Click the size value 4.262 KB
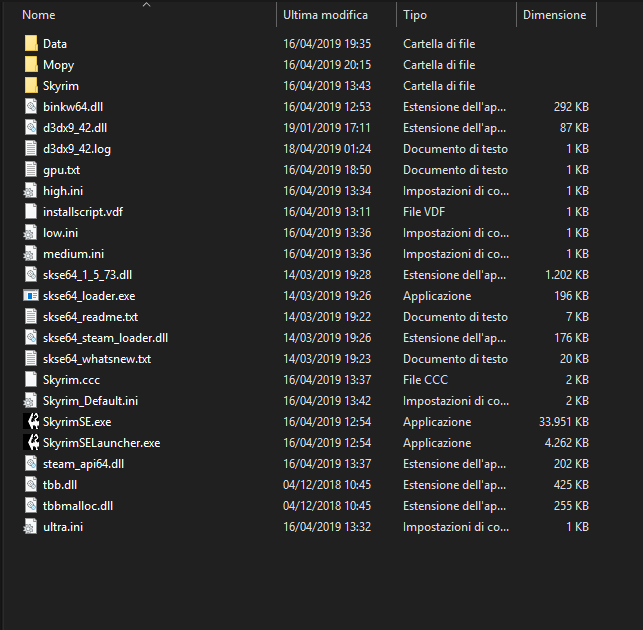This screenshot has width=643, height=630. point(567,443)
